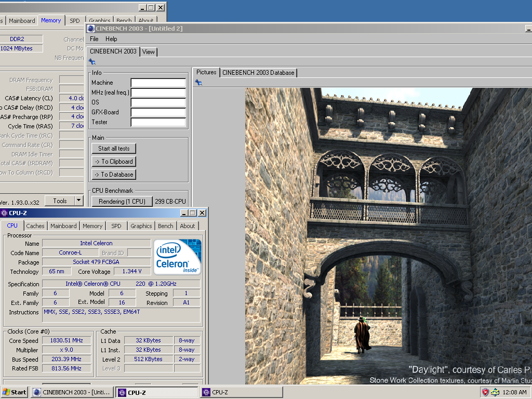532x399 pixels.
Task: Click SPD tab in background CPU-Z window
Action: click(x=75, y=21)
